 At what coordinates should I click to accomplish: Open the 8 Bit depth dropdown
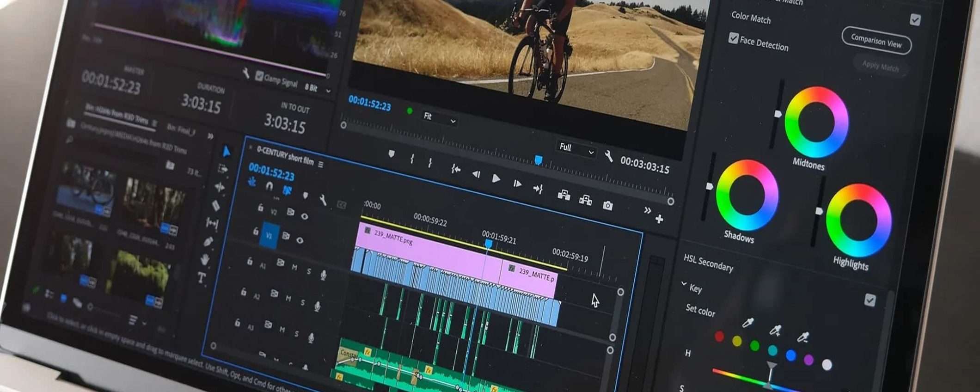[318, 88]
